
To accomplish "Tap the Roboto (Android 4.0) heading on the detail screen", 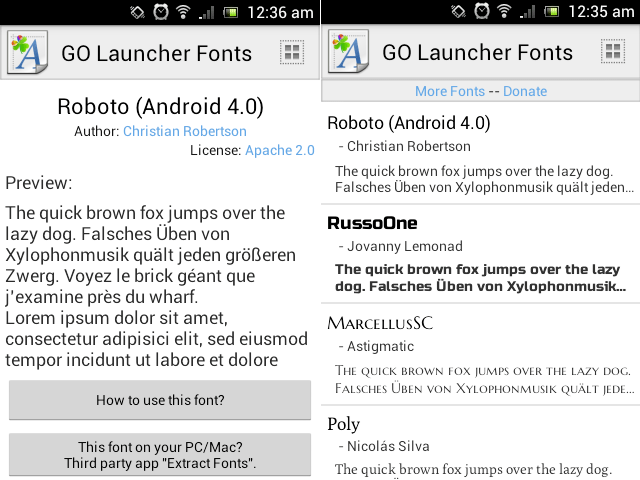I will click(160, 107).
